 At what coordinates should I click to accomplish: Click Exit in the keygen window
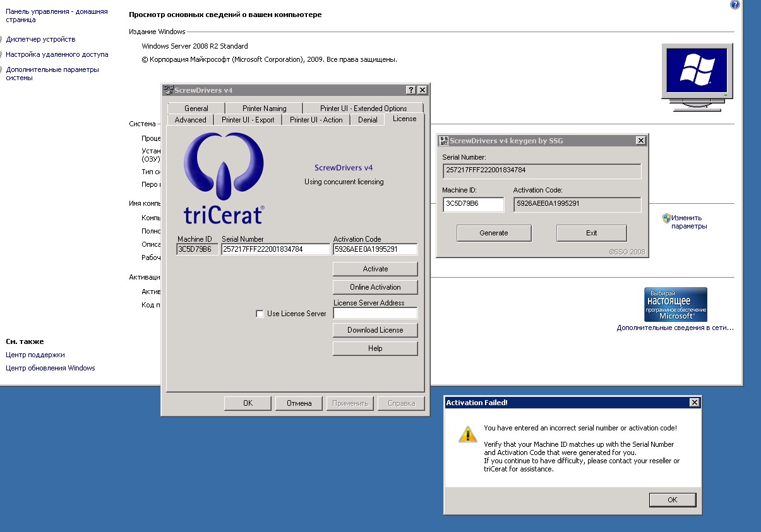(x=592, y=233)
